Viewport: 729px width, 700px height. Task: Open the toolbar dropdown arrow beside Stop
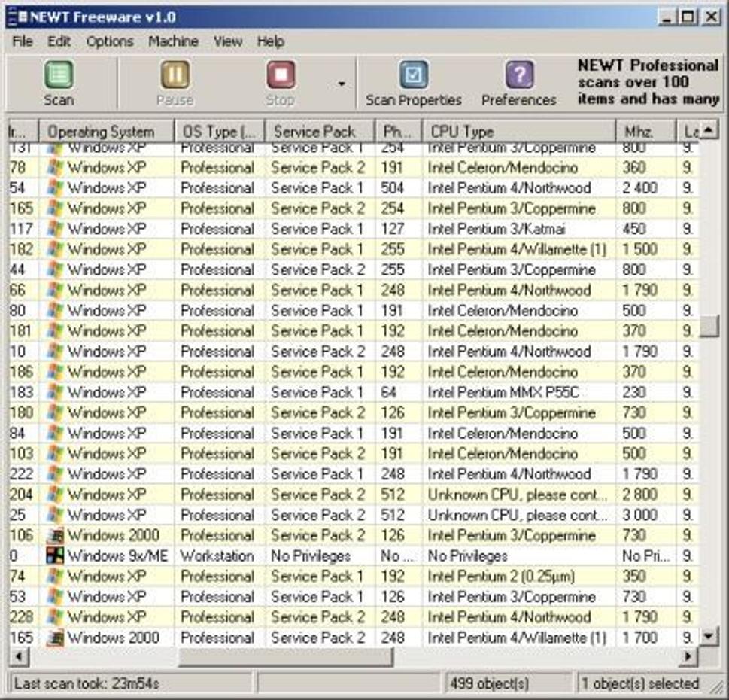tap(342, 84)
